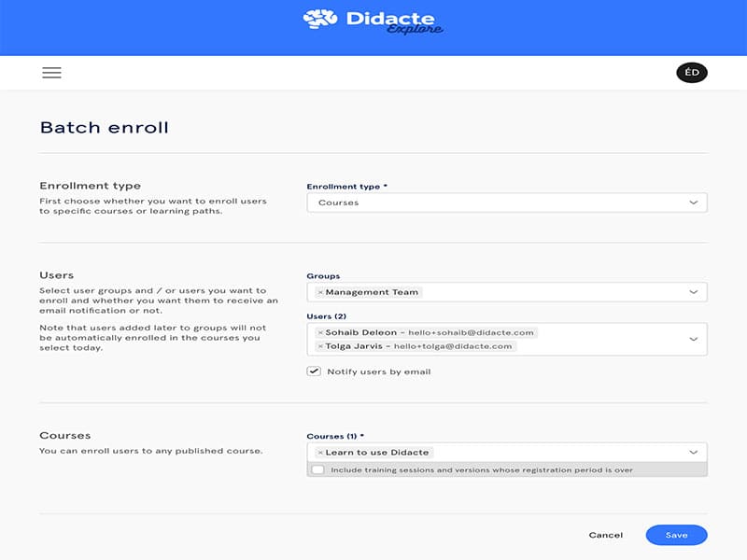
Task: Remove Tolga Jarvis from selected users
Action: [320, 346]
